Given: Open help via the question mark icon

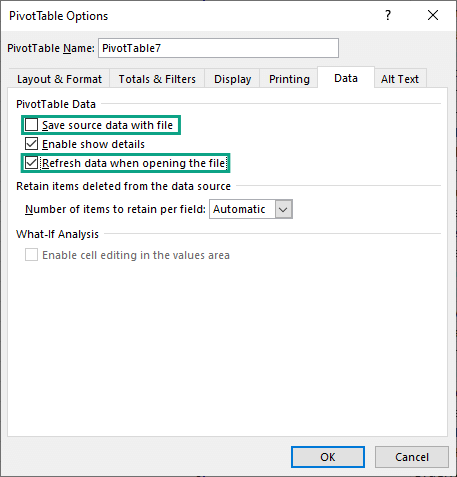Looking at the screenshot, I should 388,15.
